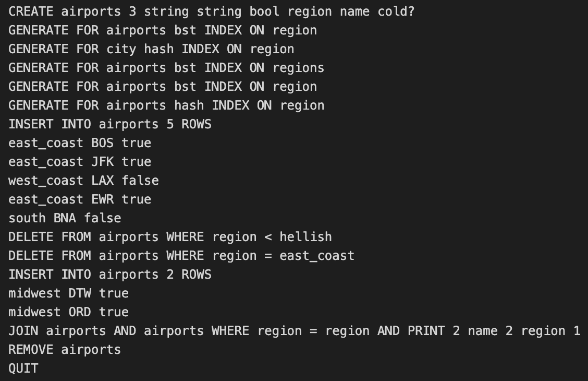Place cursor on airport code BNA
588x381 pixels.
(65, 218)
